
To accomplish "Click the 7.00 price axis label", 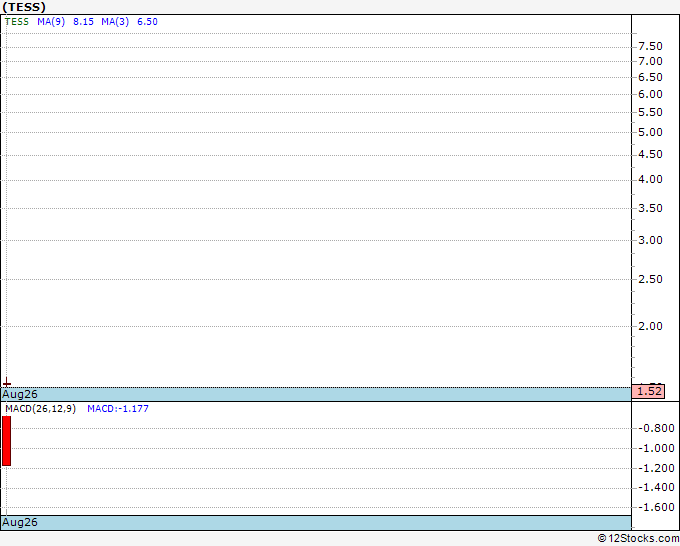I will (x=650, y=62).
